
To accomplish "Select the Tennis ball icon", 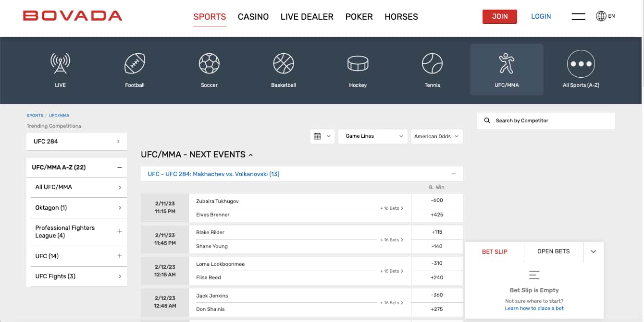I will tap(432, 63).
